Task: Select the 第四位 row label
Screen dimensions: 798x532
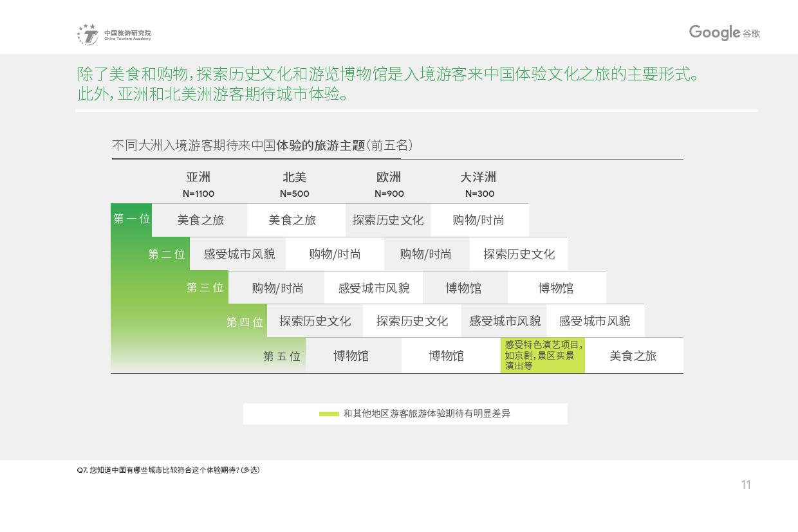Action: pyautogui.click(x=245, y=322)
